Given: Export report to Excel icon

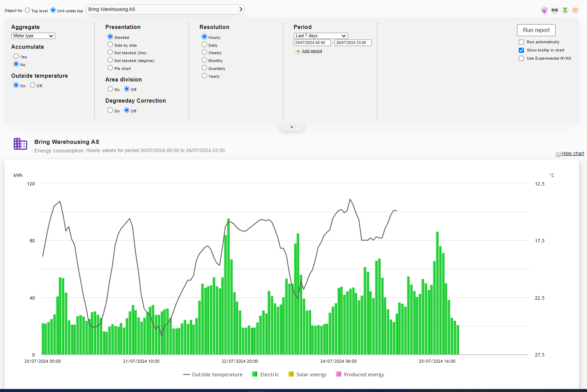Looking at the screenshot, I should (565, 10).
